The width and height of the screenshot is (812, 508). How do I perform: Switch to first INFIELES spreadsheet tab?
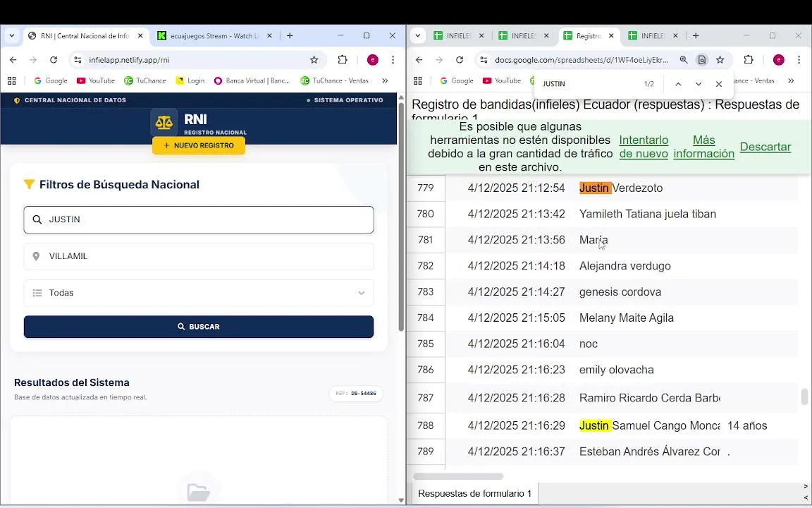click(x=459, y=36)
